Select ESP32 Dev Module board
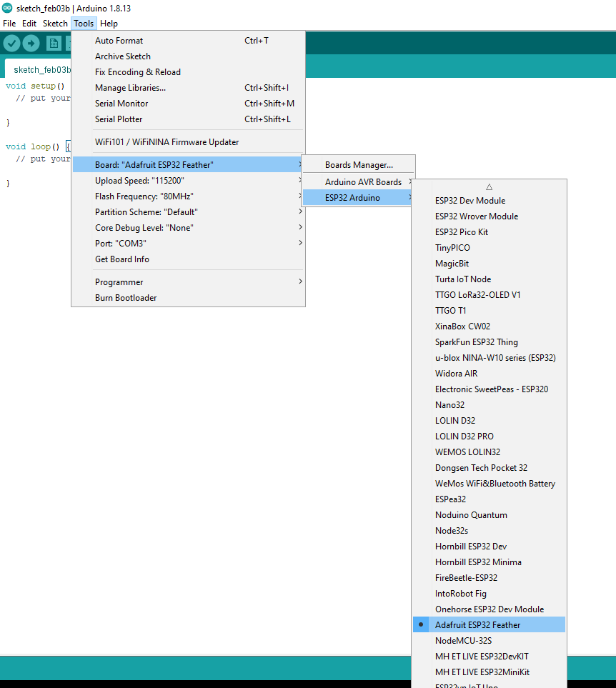 (490, 201)
